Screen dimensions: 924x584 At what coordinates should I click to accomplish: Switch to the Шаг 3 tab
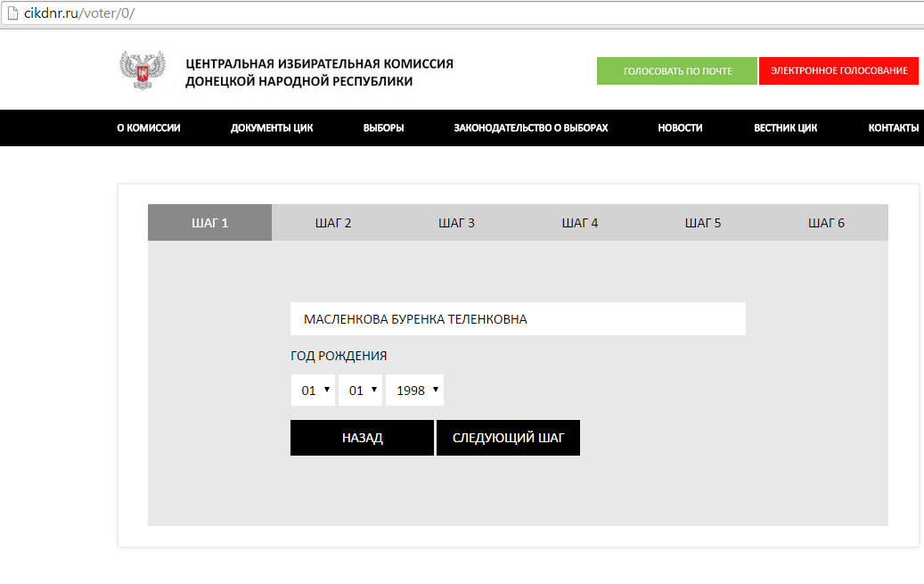(456, 222)
